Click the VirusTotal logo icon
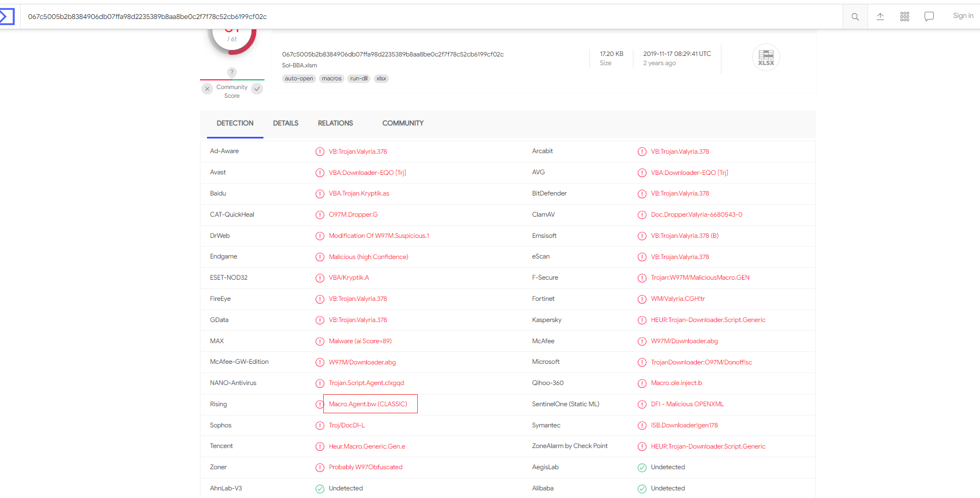Viewport: 980px width, 498px height. (x=7, y=16)
